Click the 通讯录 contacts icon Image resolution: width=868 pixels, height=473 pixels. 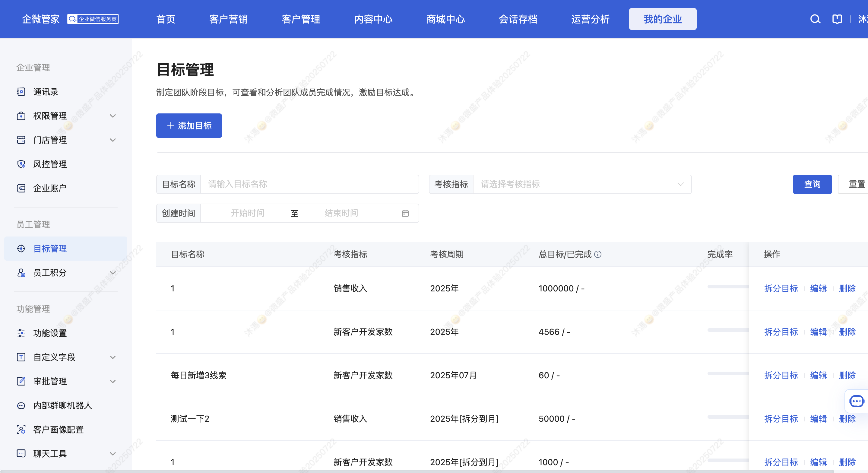[x=21, y=92]
